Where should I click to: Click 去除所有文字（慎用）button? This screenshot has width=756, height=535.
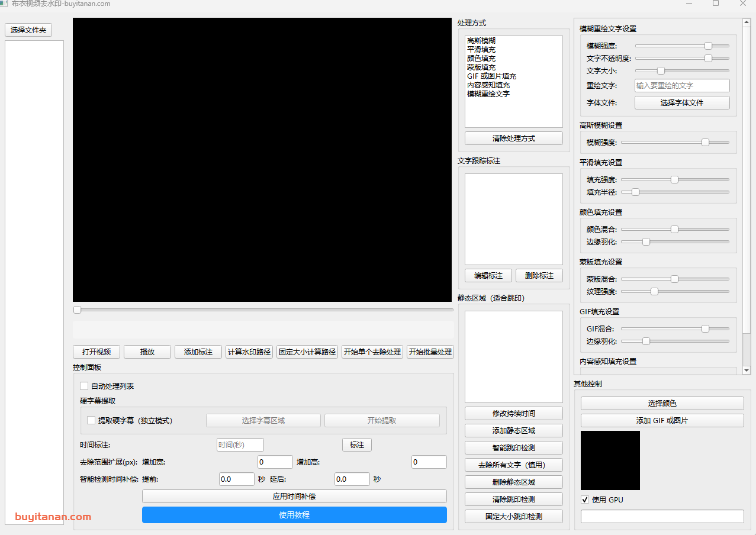click(514, 465)
